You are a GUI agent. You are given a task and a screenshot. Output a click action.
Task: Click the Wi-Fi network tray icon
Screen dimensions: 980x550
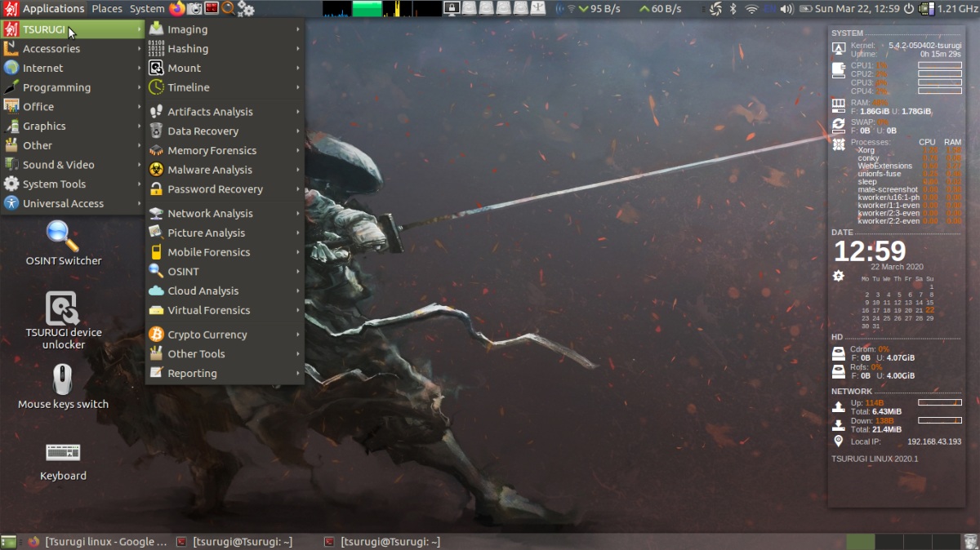752,9
